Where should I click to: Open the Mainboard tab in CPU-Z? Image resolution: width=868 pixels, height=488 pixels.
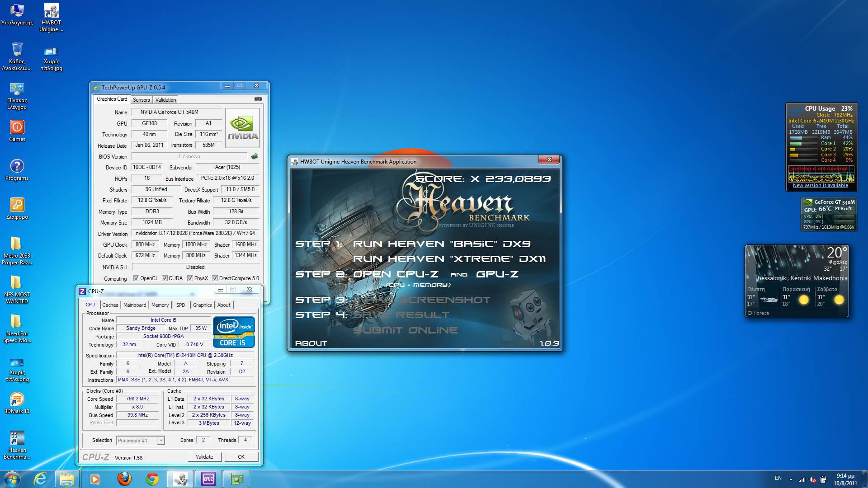135,305
